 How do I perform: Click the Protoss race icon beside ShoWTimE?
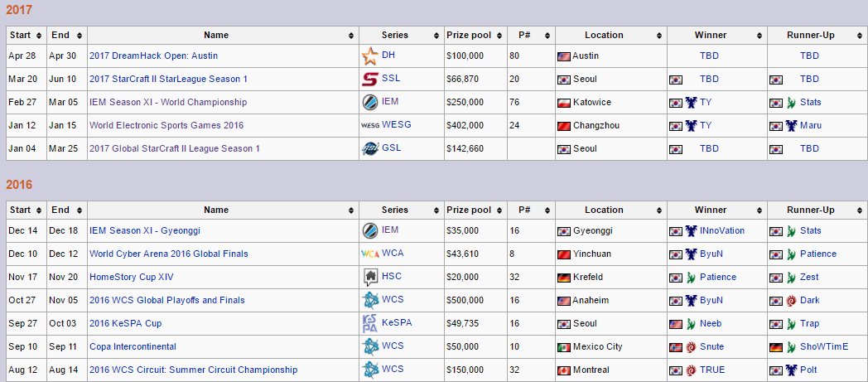point(790,347)
